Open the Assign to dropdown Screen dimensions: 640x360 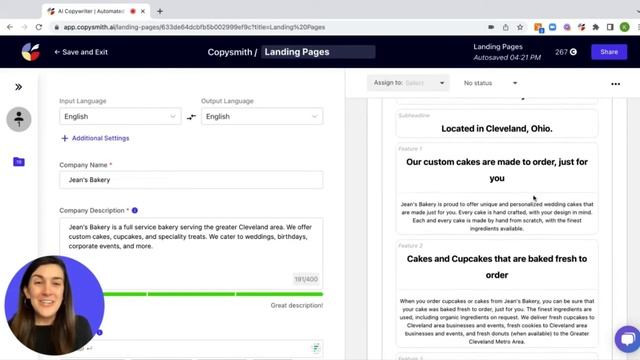408,83
